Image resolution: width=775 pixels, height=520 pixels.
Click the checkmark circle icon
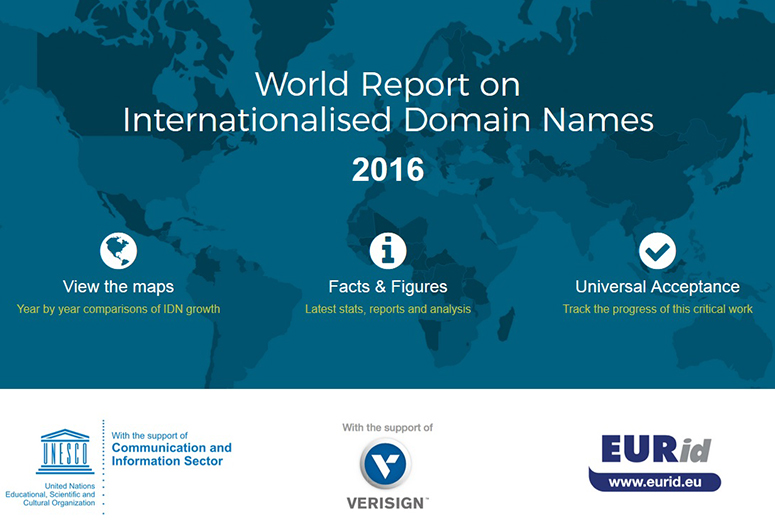tap(657, 251)
